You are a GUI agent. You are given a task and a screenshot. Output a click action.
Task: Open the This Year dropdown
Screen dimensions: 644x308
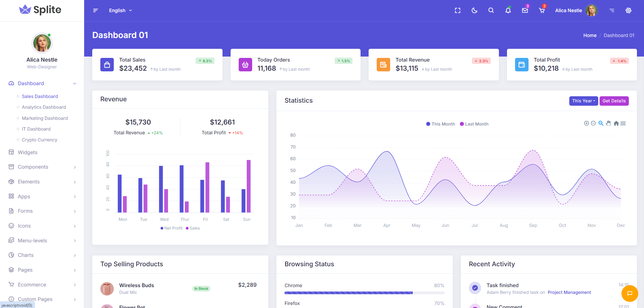[583, 101]
